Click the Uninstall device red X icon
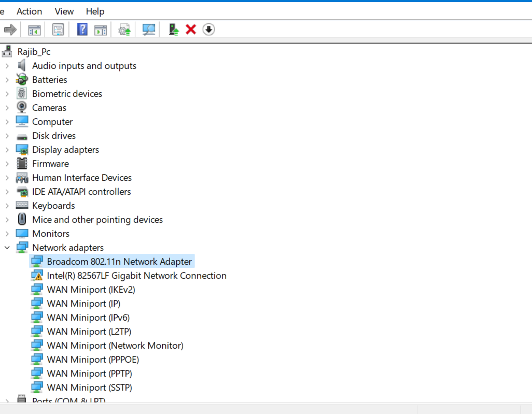 tap(190, 29)
